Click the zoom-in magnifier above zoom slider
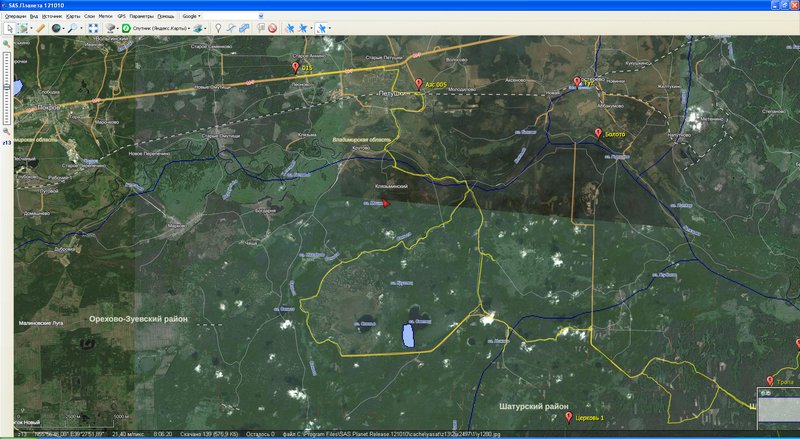Screen dimensions: 800x439 (7, 44)
